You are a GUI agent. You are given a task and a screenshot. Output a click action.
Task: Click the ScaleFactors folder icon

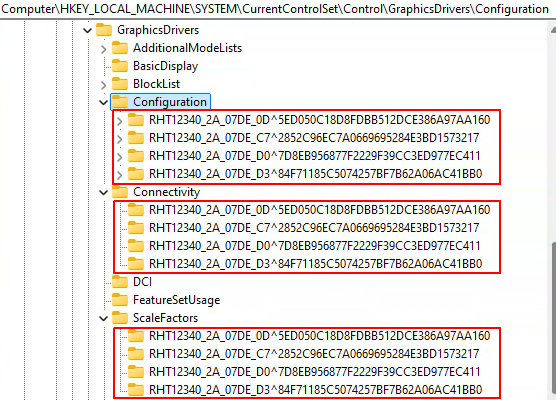click(x=120, y=318)
